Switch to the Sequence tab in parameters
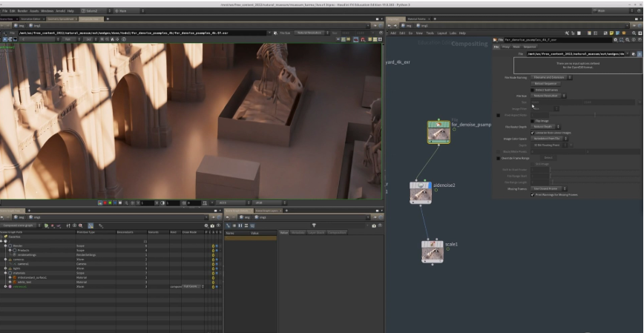644x333 pixels. pyautogui.click(x=530, y=46)
